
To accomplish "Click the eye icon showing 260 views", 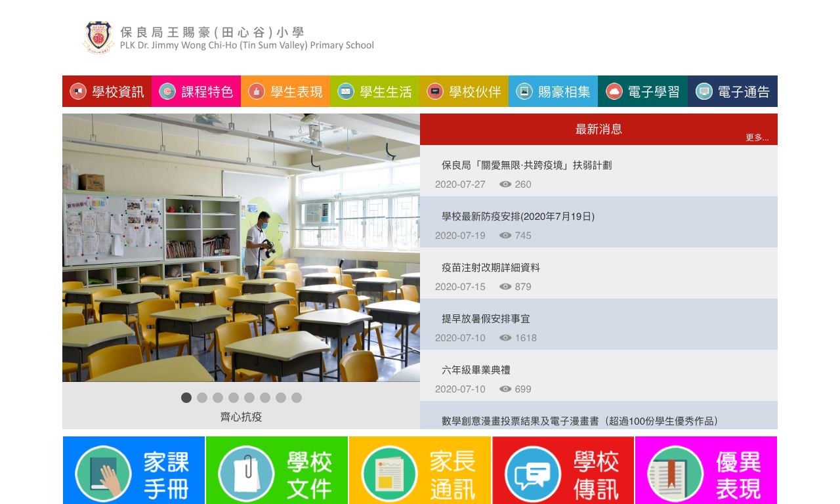I will 505,184.
